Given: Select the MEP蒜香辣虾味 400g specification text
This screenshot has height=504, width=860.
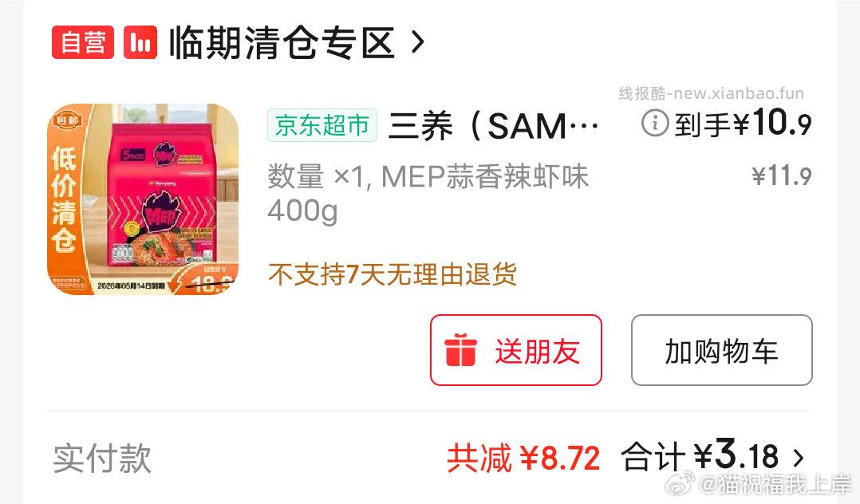Looking at the screenshot, I should [428, 194].
